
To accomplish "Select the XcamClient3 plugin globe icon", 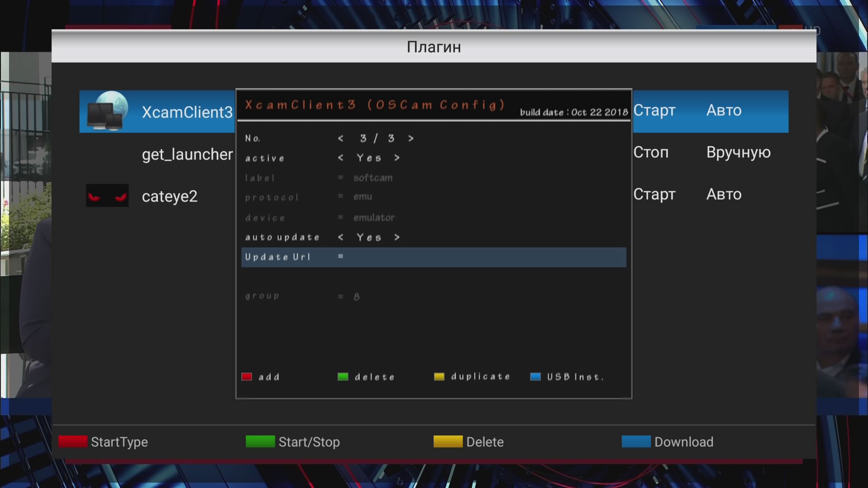I will tap(108, 111).
